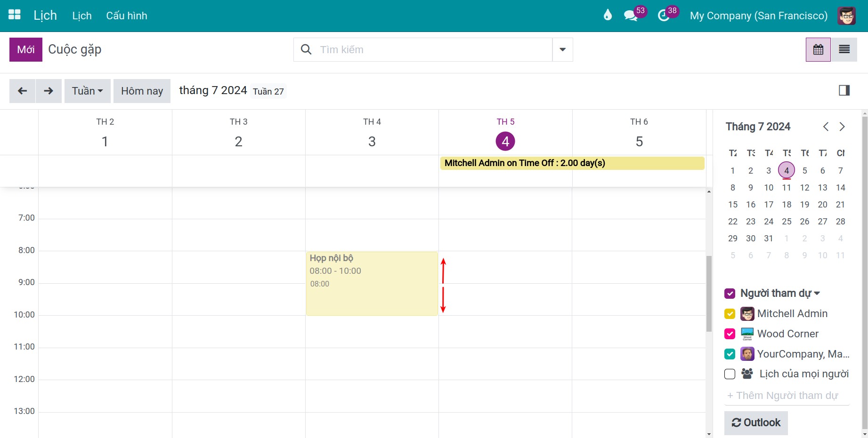Click the search magnifier icon
Viewport: 868px width, 438px height.
(306, 49)
